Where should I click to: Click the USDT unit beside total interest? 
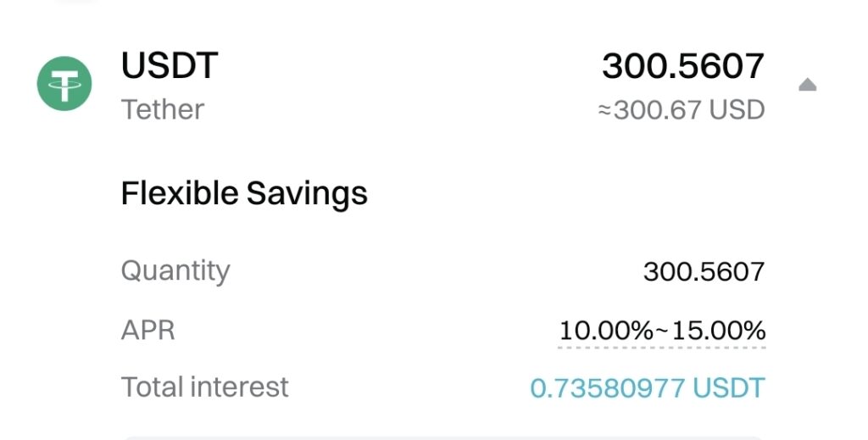tap(729, 387)
